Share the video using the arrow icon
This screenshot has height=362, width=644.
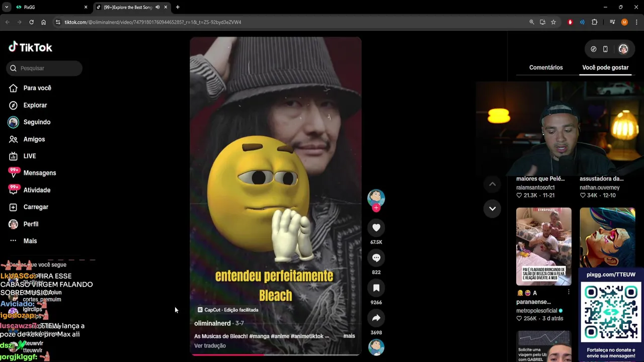click(376, 318)
